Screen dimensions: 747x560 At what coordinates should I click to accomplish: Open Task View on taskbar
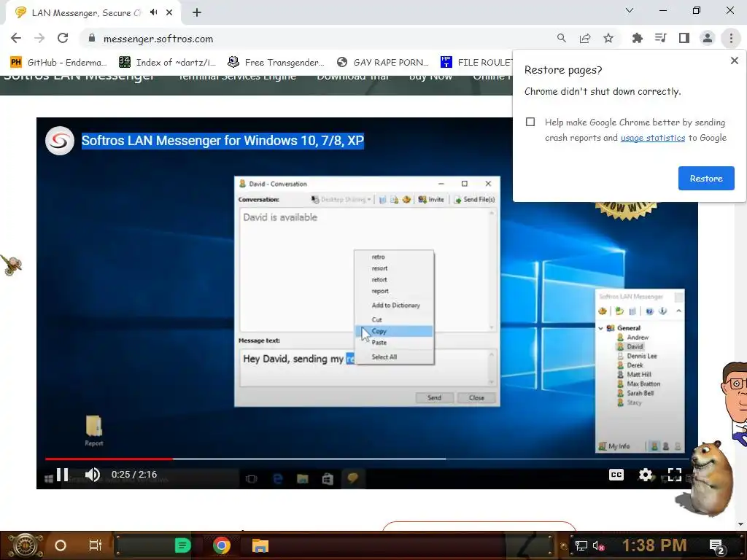pyautogui.click(x=96, y=545)
